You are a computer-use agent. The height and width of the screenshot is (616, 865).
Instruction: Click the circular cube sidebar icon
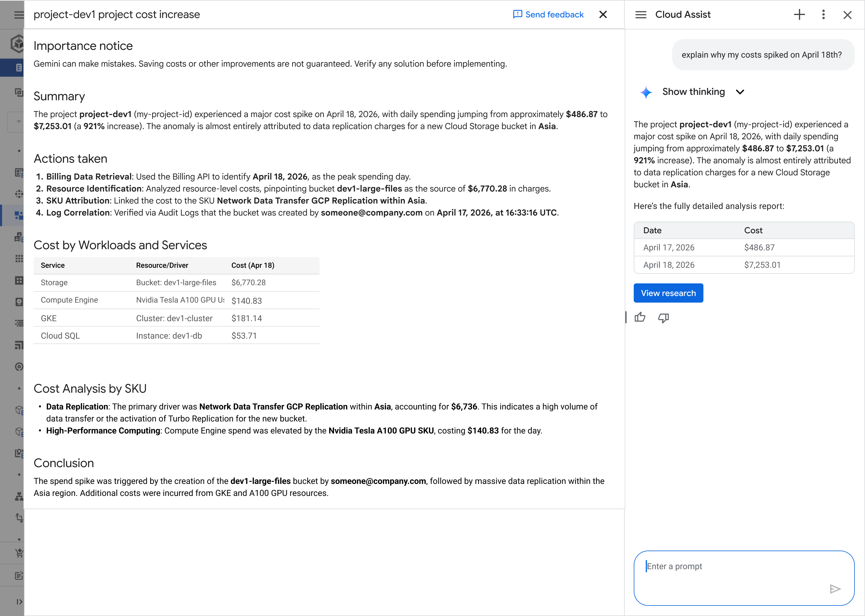pyautogui.click(x=19, y=367)
